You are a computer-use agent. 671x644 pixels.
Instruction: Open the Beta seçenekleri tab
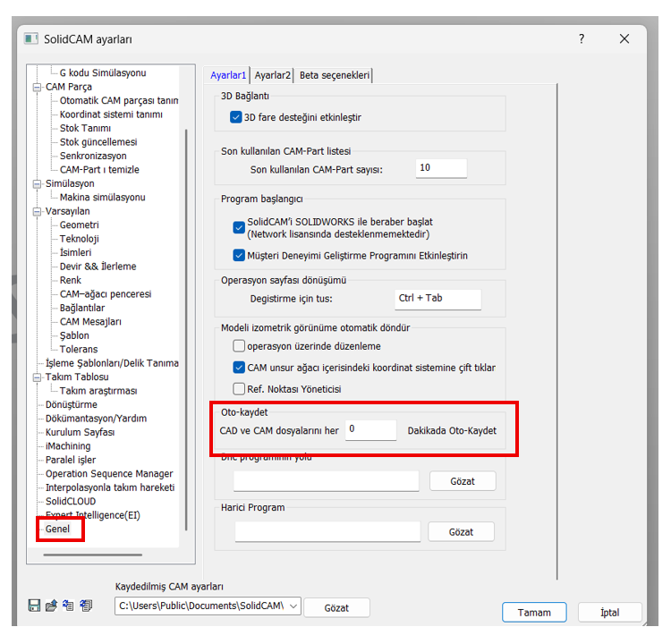335,75
